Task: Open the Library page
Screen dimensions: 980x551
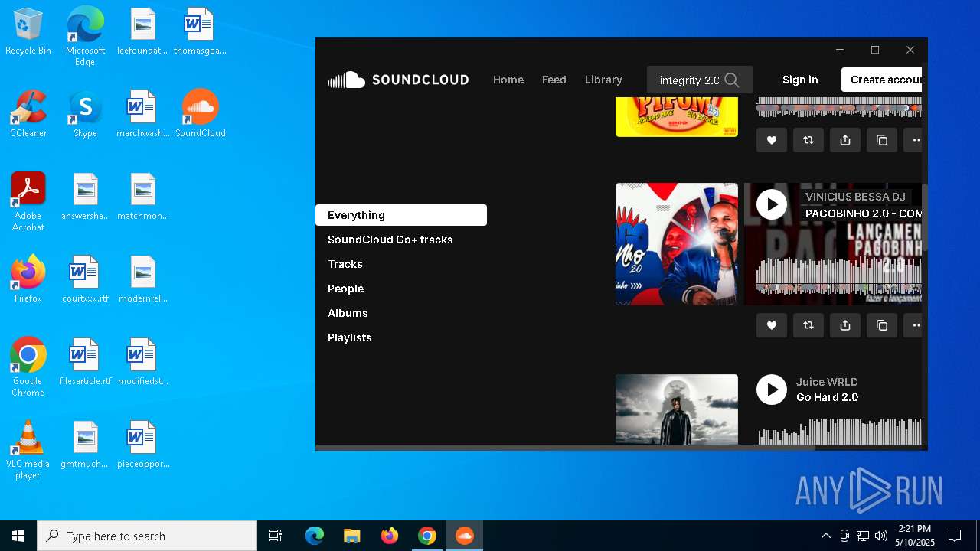Action: [x=603, y=80]
